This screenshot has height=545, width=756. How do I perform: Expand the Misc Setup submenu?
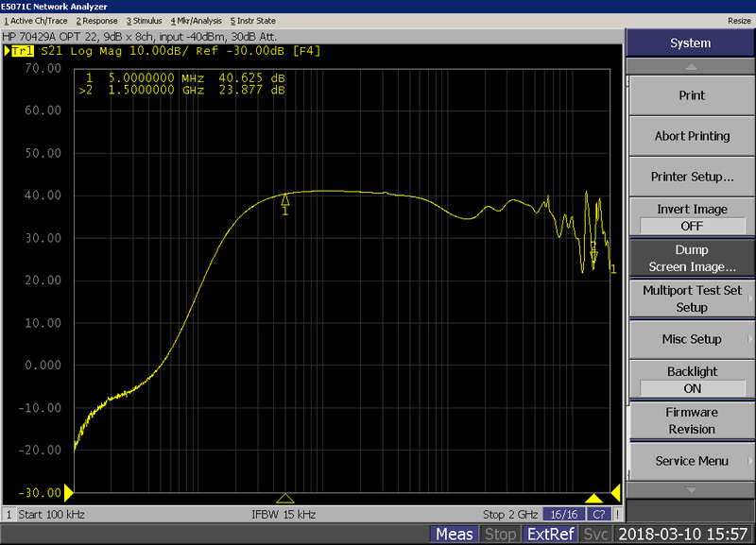(x=692, y=339)
